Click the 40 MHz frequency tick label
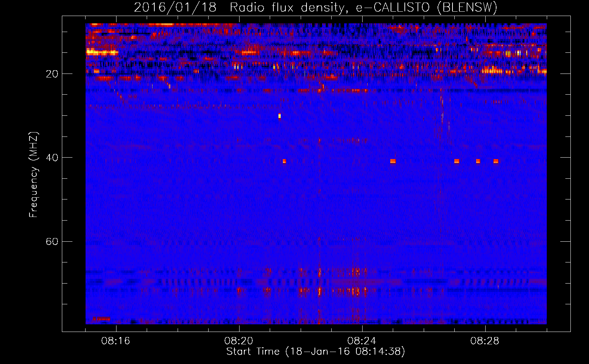Viewport: 589px width, 364px height. 52,158
